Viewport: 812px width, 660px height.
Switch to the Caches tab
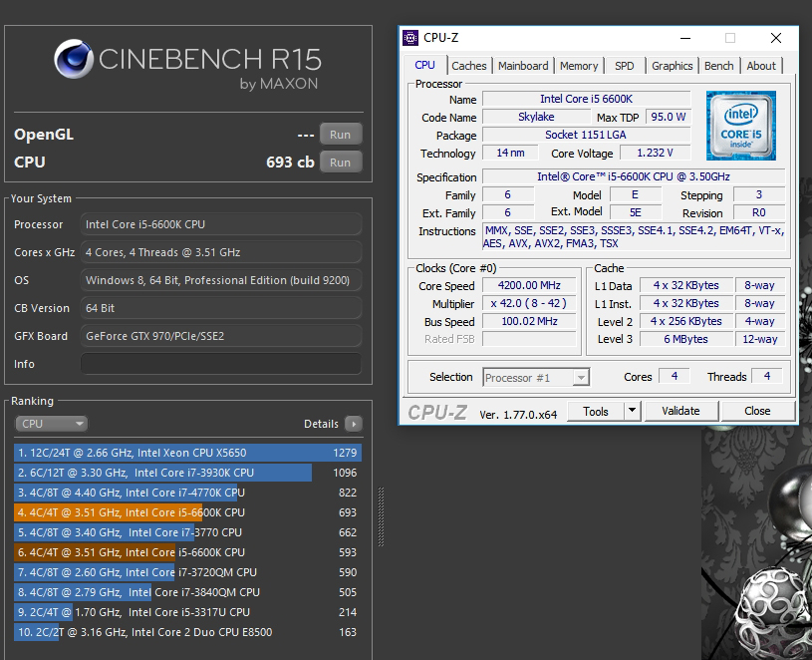[468, 66]
